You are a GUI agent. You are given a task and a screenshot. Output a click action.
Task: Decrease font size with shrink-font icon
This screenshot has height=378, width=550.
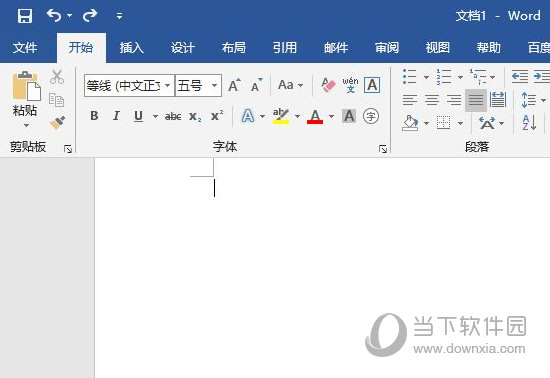pos(256,85)
